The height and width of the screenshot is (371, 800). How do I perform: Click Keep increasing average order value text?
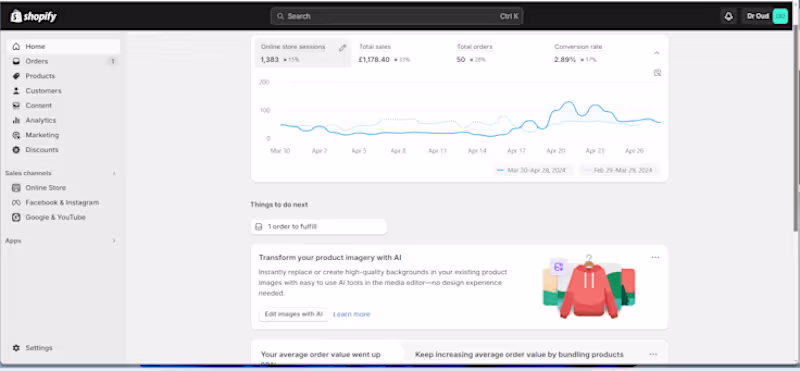(519, 354)
